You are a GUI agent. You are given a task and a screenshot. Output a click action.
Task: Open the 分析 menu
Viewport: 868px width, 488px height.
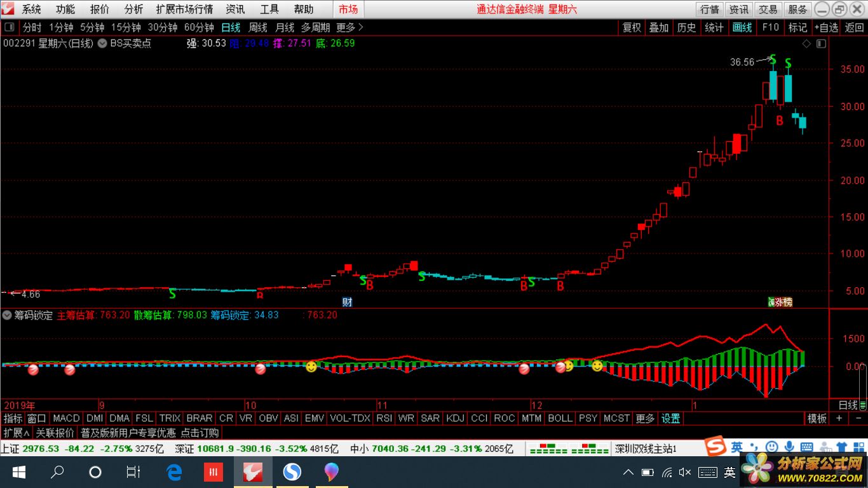point(133,10)
